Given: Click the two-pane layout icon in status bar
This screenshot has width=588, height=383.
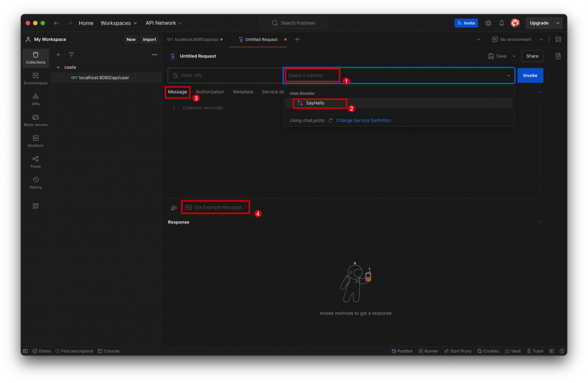Looking at the screenshot, I should tap(551, 351).
